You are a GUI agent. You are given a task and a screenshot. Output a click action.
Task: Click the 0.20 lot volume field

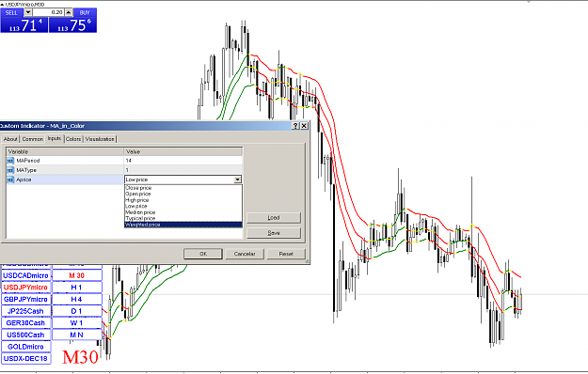tap(48, 12)
